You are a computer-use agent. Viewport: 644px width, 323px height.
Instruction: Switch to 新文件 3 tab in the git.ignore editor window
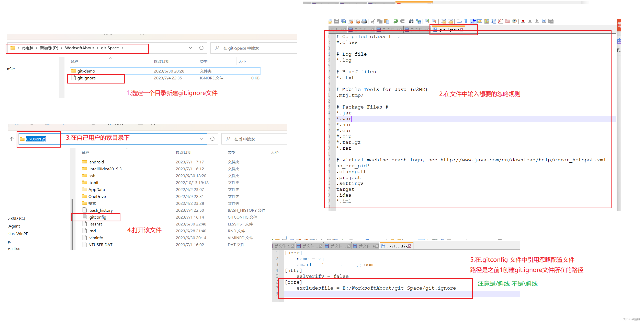pos(389,30)
